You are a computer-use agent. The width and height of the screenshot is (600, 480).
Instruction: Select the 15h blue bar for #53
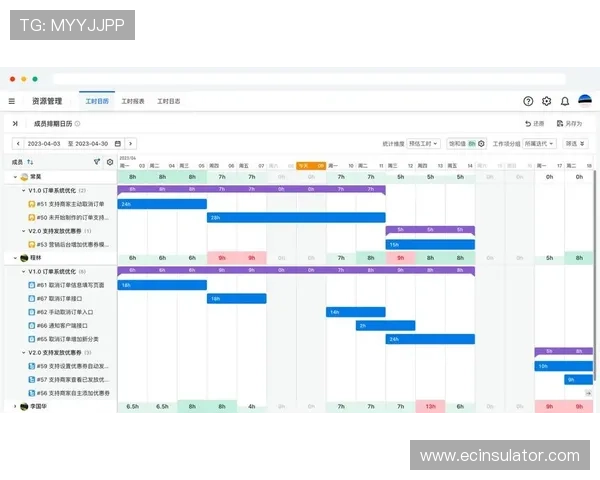[430, 245]
